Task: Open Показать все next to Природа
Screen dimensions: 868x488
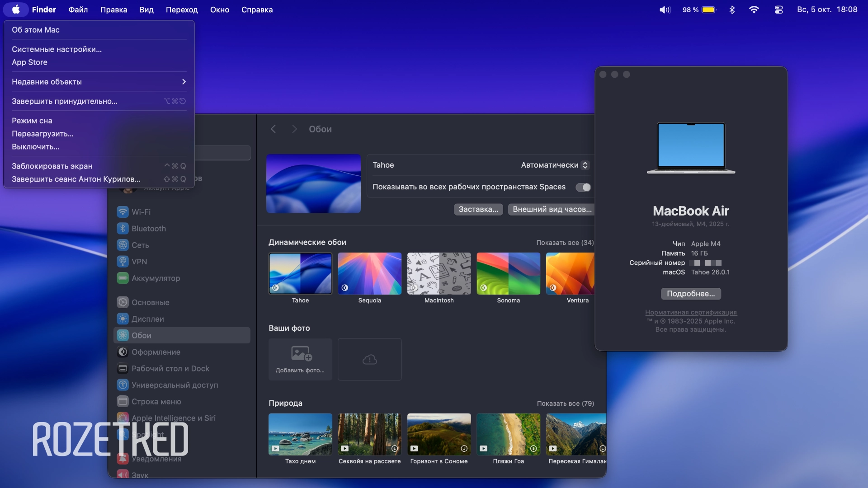Action: tap(565, 403)
